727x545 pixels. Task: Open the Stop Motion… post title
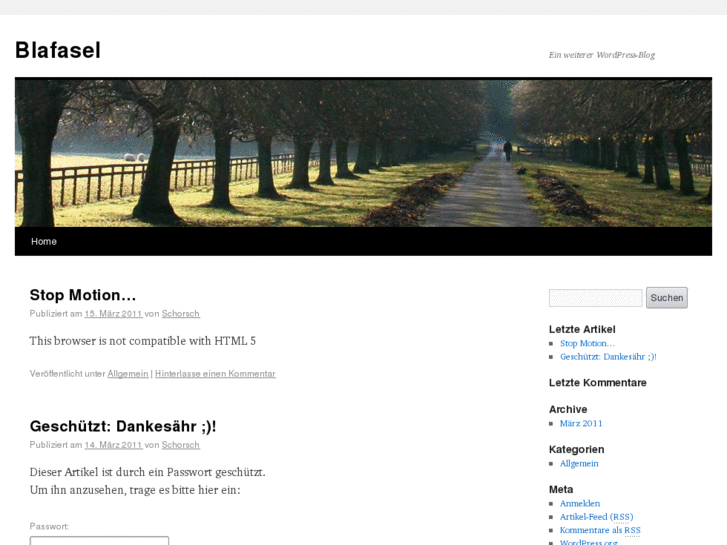pyautogui.click(x=83, y=295)
